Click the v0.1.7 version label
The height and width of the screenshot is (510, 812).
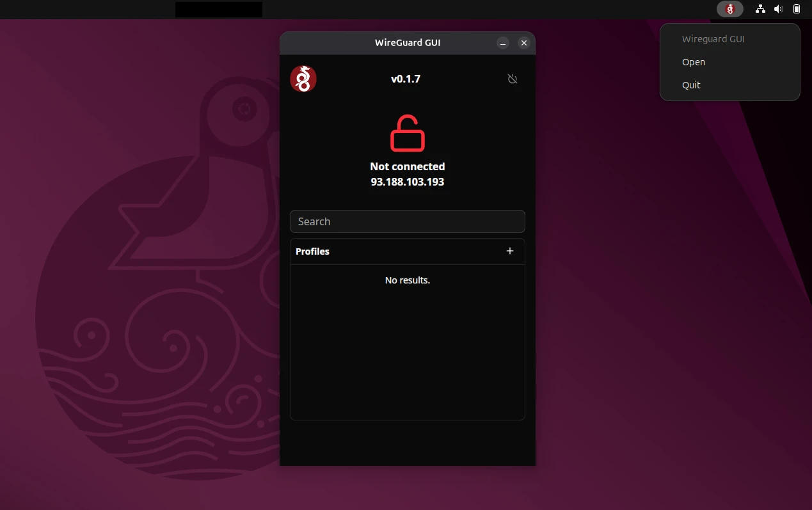(406, 78)
